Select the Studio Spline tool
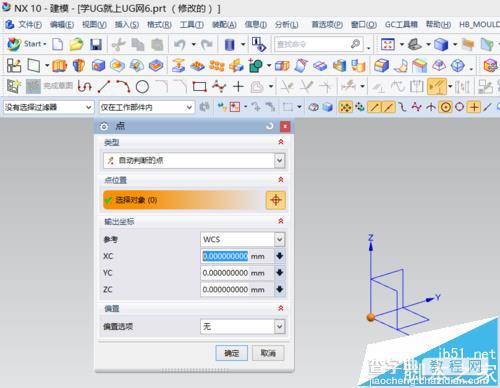 [x=219, y=87]
